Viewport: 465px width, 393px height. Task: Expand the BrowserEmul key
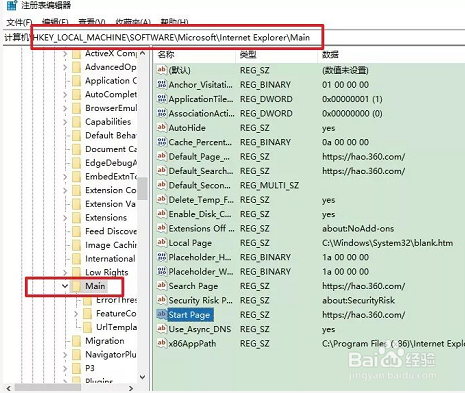(65, 108)
